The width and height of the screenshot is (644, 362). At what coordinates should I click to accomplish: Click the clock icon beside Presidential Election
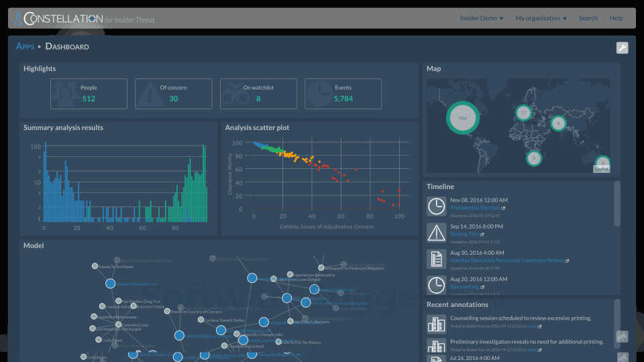coord(436,206)
